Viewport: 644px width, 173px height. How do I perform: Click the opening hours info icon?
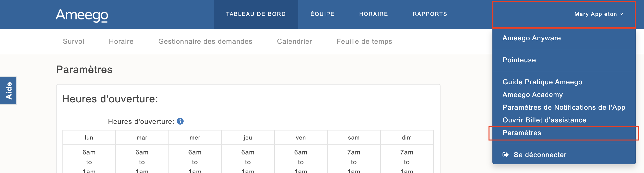pyautogui.click(x=180, y=121)
